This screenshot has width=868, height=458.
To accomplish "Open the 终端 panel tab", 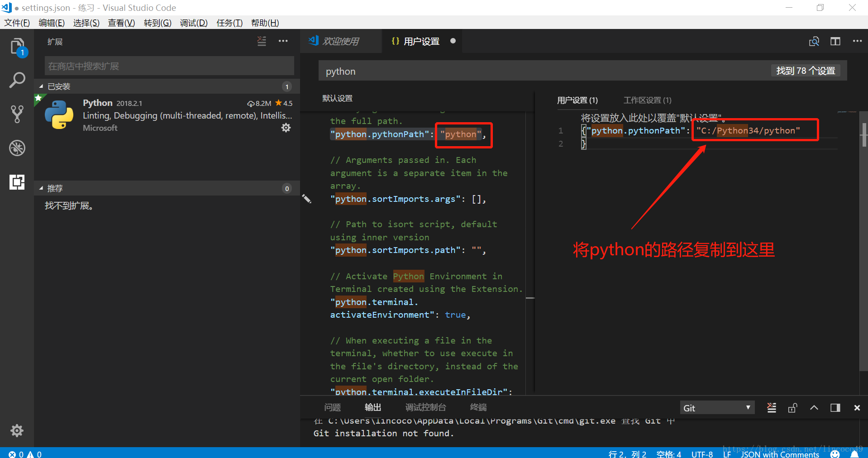I will 478,407.
